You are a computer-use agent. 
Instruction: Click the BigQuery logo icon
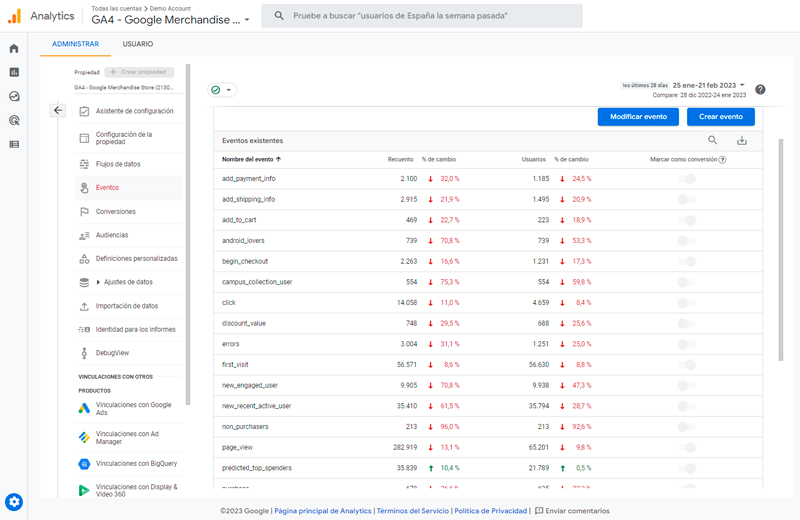pyautogui.click(x=84, y=464)
